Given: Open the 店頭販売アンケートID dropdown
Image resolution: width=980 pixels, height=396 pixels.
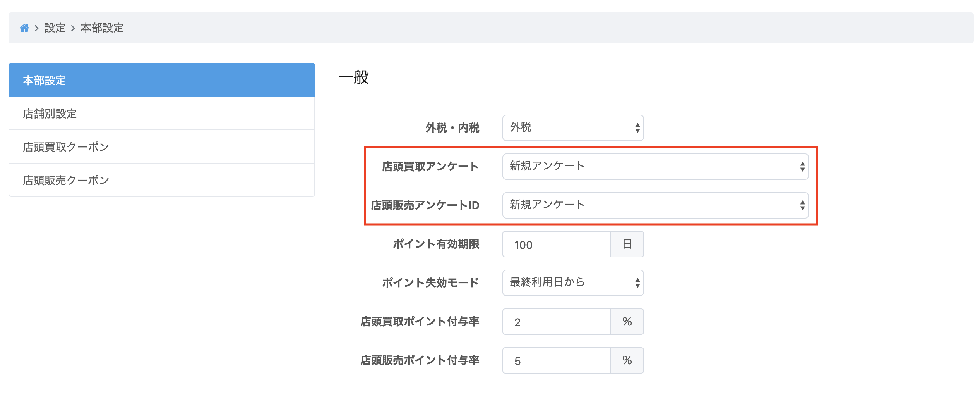Looking at the screenshot, I should [655, 205].
